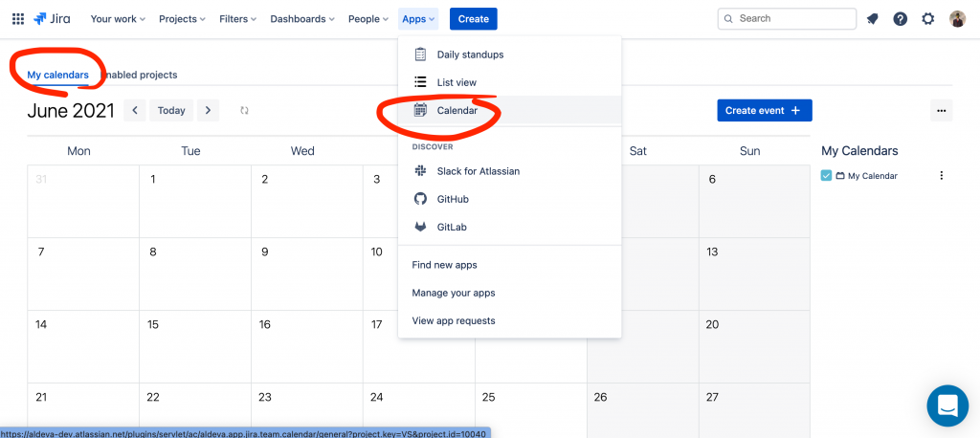Select the June 23 calendar cell
Screen dimensions: 980x438
[x=307, y=410]
